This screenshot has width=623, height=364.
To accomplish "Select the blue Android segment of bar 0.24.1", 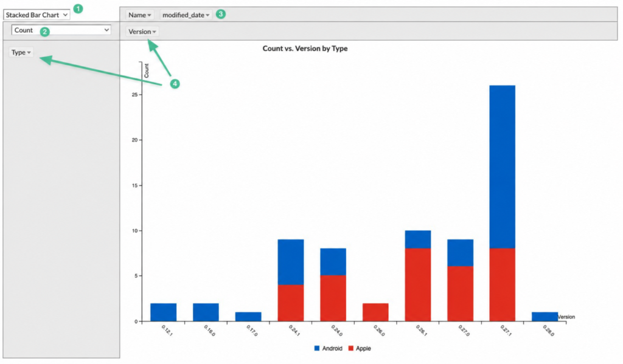I will tap(291, 262).
